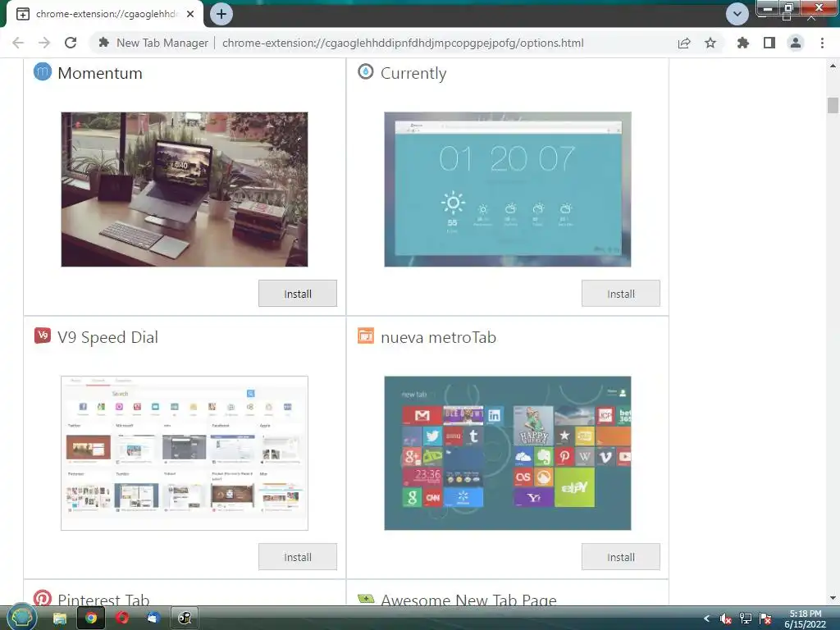Open the tab search dropdown arrow
The width and height of the screenshot is (840, 630).
pos(737,14)
